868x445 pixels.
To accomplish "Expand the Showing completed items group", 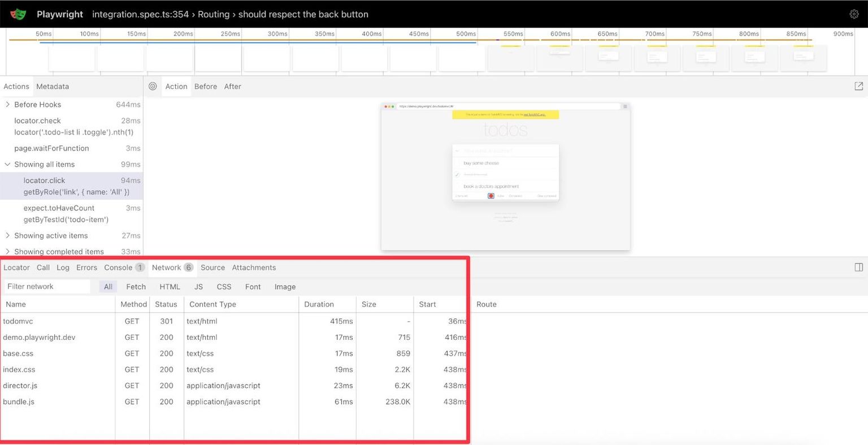I will click(8, 252).
